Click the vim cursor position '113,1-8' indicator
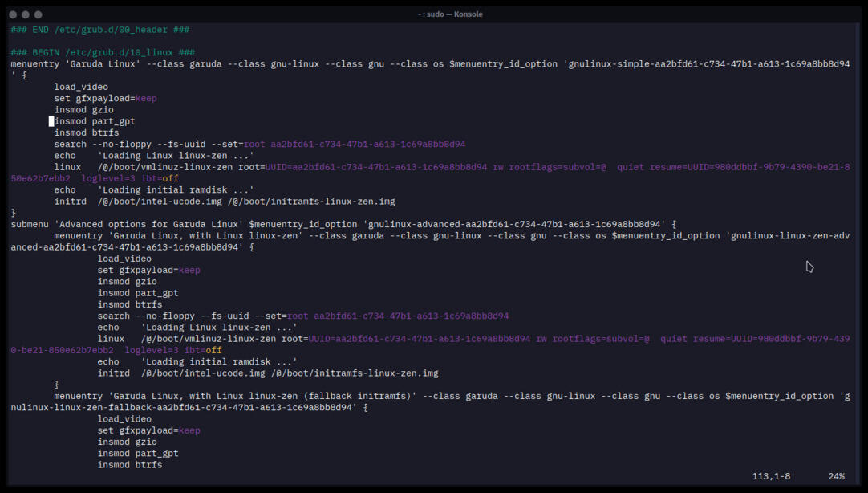This screenshot has width=868, height=493. [x=771, y=476]
